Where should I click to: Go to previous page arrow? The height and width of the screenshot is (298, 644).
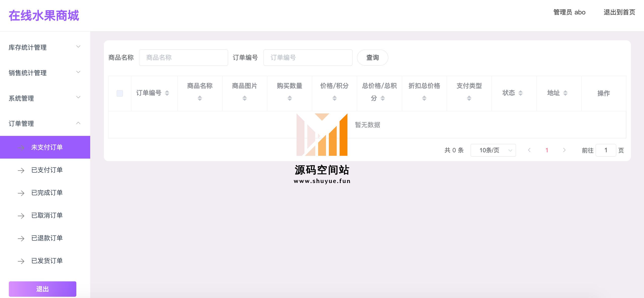(529, 150)
